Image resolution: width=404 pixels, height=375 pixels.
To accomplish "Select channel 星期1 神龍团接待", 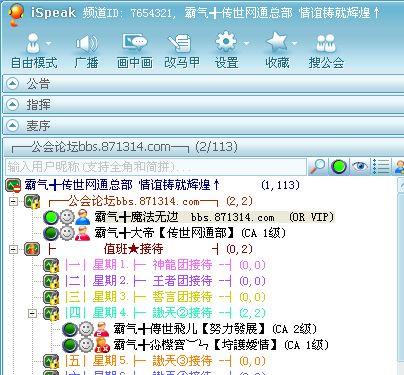I will [166, 265].
